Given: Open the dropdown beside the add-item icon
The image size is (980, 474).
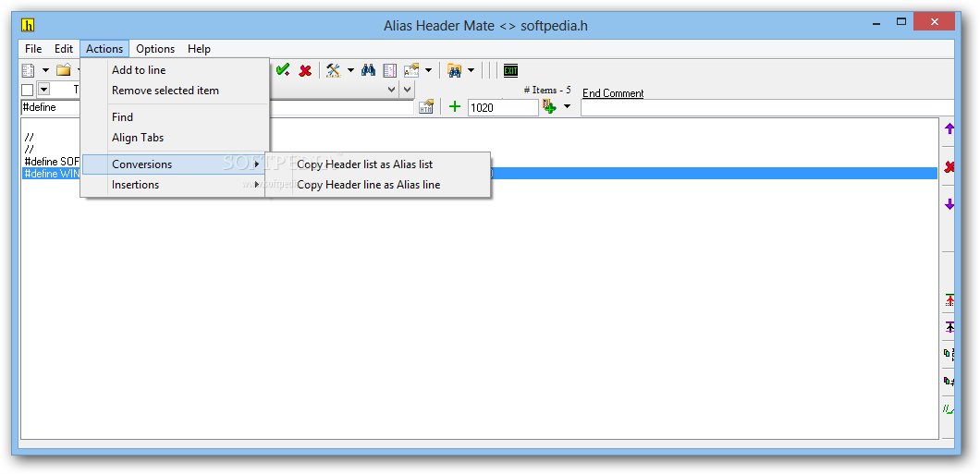Looking at the screenshot, I should 567,107.
